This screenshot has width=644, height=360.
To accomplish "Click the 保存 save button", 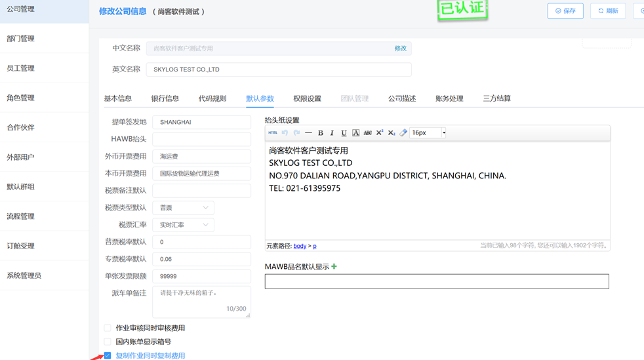I will point(565,10).
